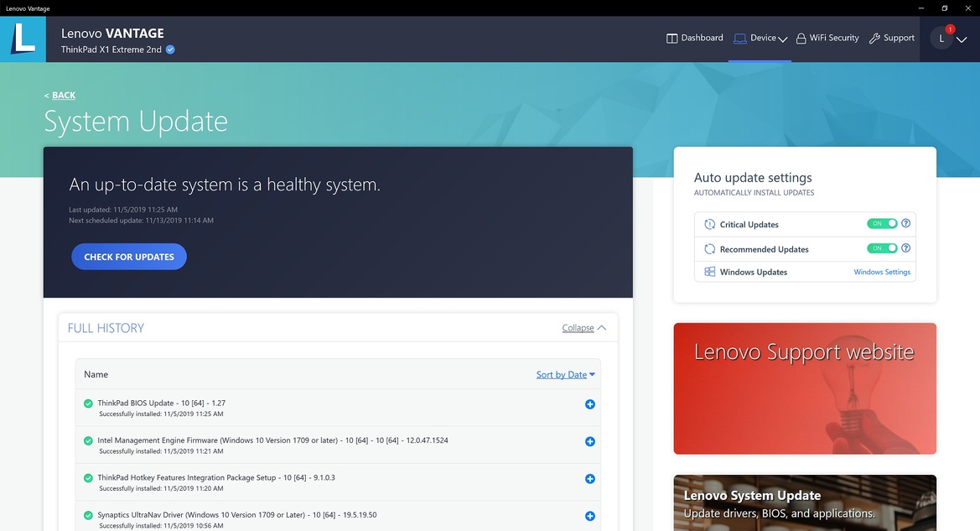Open the Device menu
Image resolution: width=980 pixels, height=531 pixels.
pos(760,38)
